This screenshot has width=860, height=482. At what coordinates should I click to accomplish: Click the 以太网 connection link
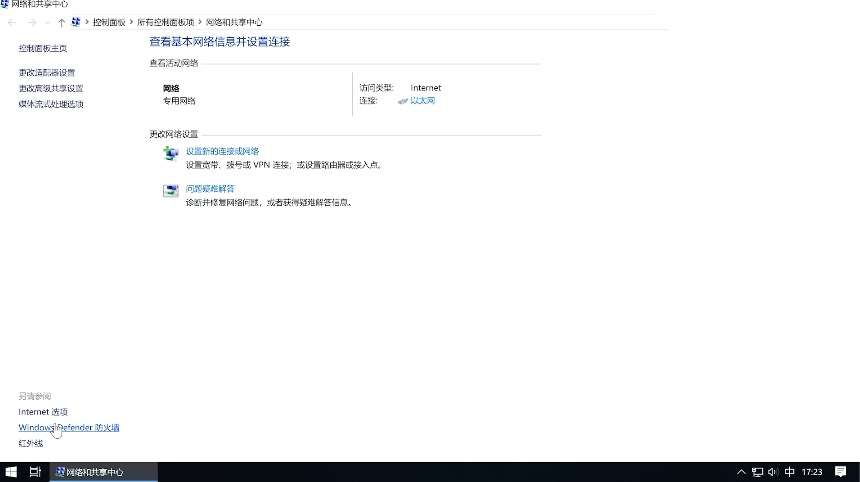[422, 101]
